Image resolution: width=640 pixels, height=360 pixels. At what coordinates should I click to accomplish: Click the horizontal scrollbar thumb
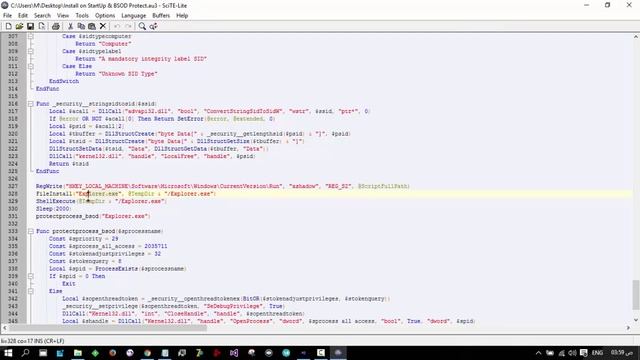108,328
